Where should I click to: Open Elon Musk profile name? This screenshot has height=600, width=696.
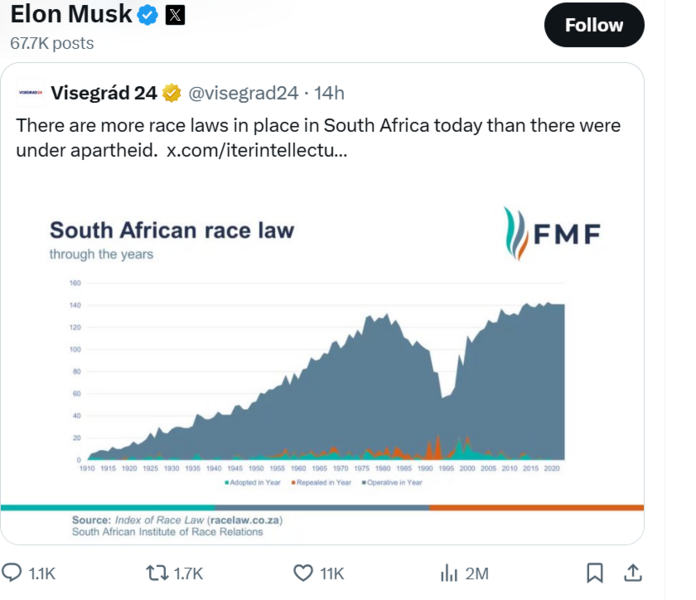point(71,15)
